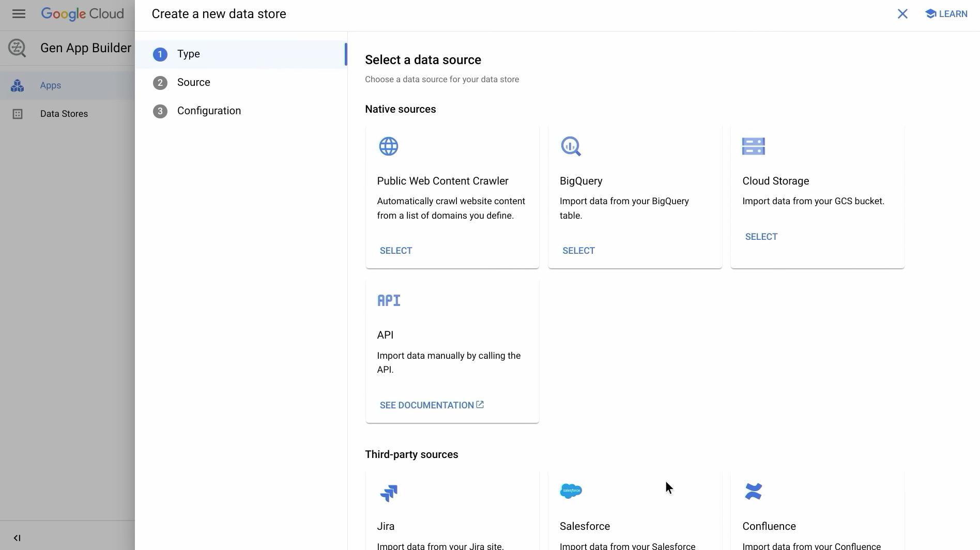980x550 pixels.
Task: Go to the Configuration step
Action: [209, 111]
